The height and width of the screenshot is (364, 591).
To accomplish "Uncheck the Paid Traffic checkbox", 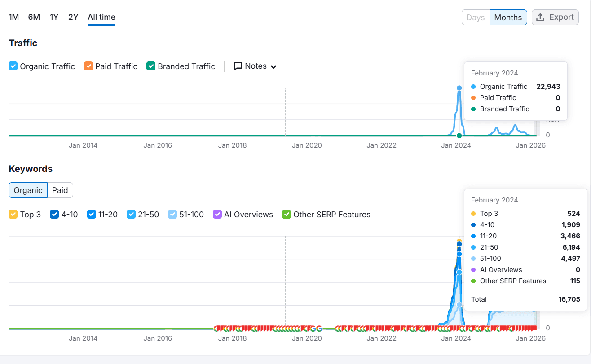I will pos(88,66).
